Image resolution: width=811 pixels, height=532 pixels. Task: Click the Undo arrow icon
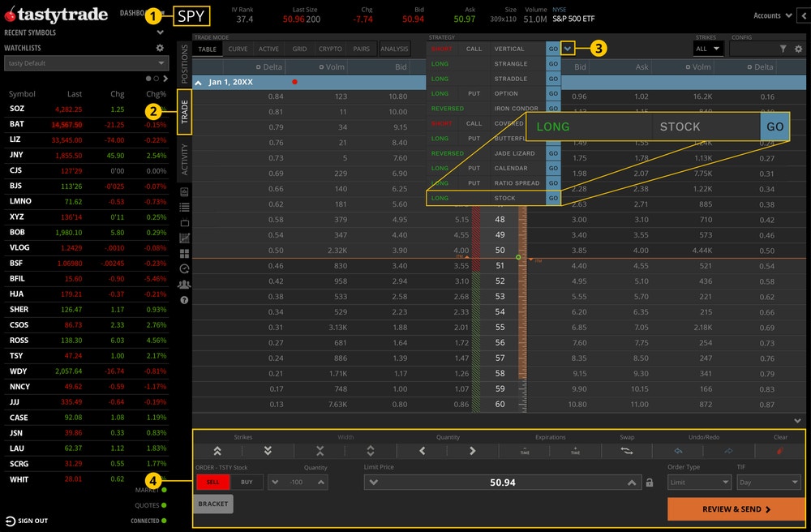pyautogui.click(x=678, y=451)
